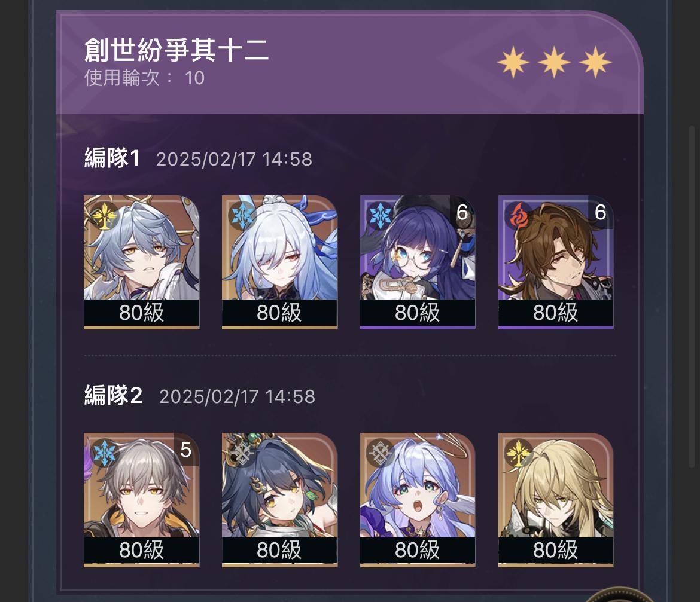Click the scrollbar on the right edge
Viewport: 700px width, 602px height.
coord(693,296)
